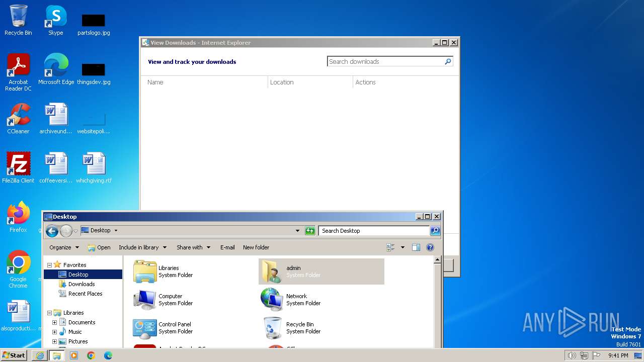This screenshot has width=644, height=362.
Task: Click the taskbar clock 9:41 PM
Action: coord(618,355)
